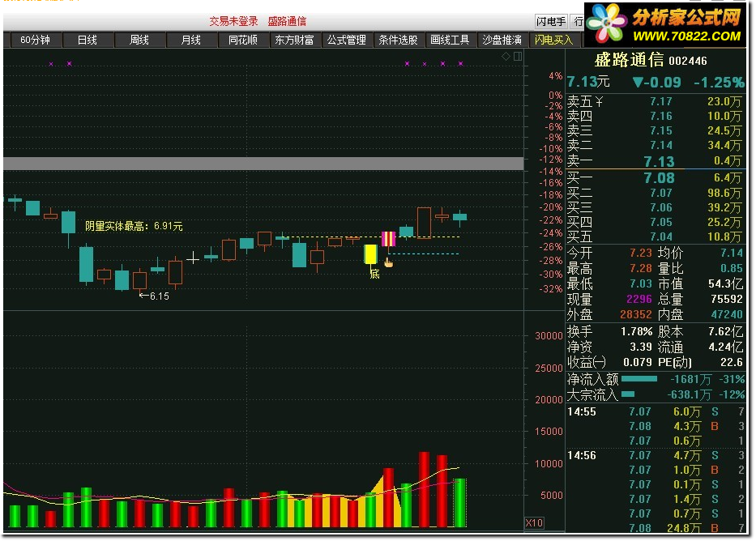Click the 阴里实体最高：6.91元 annotation
The height and width of the screenshot is (541, 756).
pyautogui.click(x=134, y=226)
